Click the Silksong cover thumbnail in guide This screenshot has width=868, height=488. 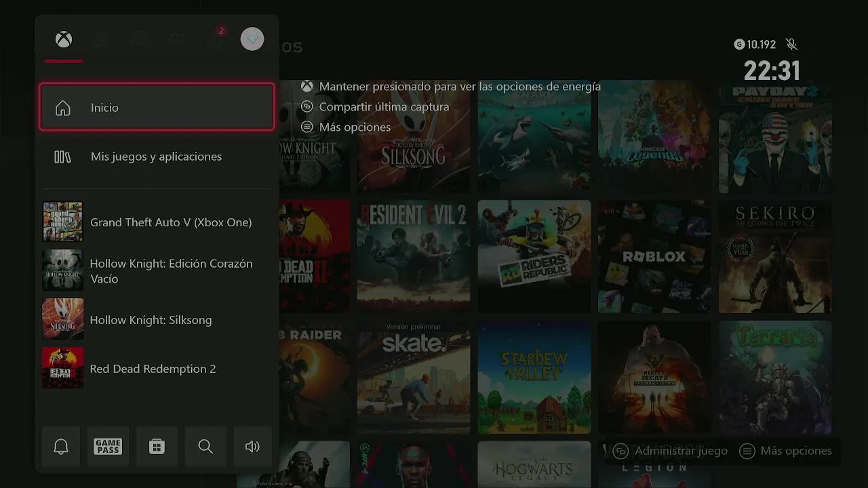(63, 319)
